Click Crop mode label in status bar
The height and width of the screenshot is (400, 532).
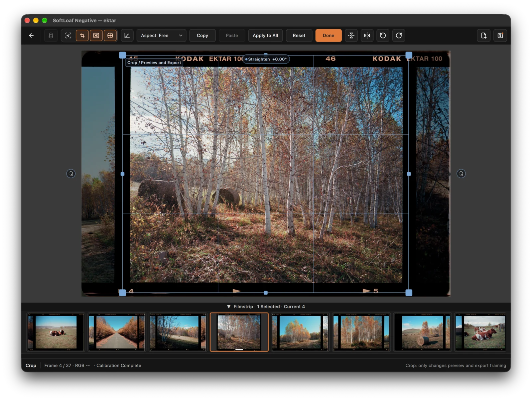coord(31,365)
